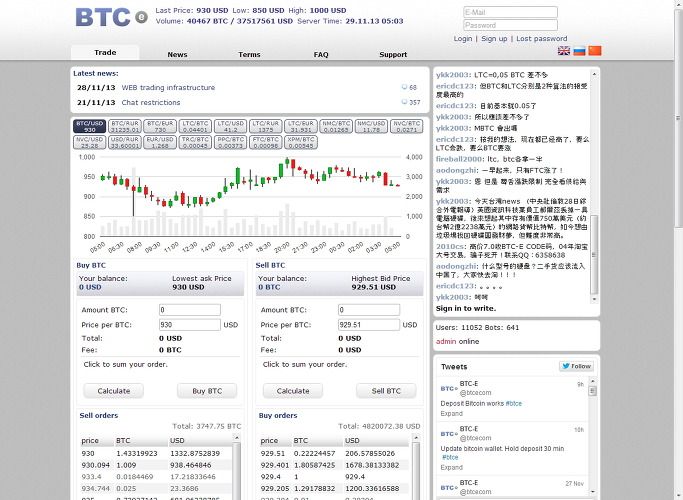Click BTC-E avatar on Deposit Bitcoin tweet

449,388
